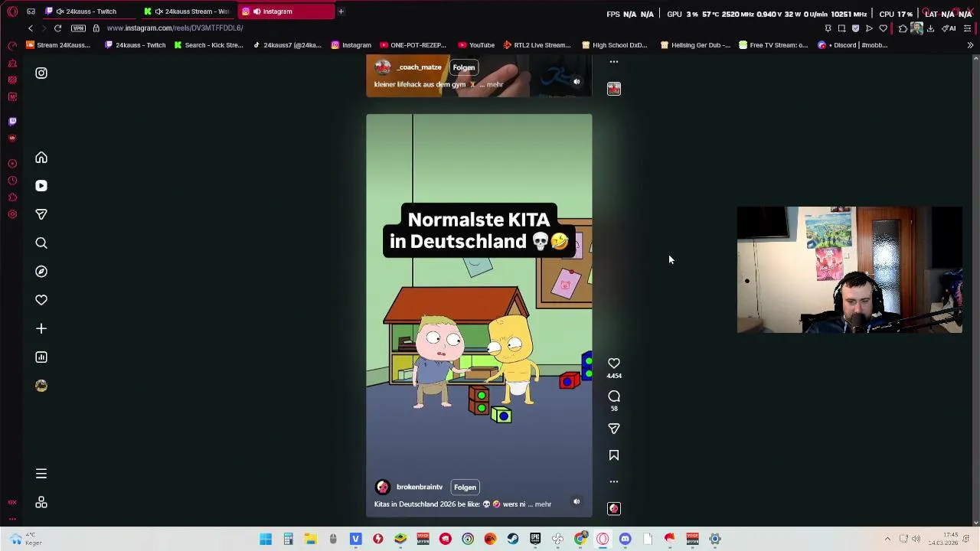Open Epic Games Launcher from taskbar
Viewport: 980px width, 551px height.
coord(535,539)
